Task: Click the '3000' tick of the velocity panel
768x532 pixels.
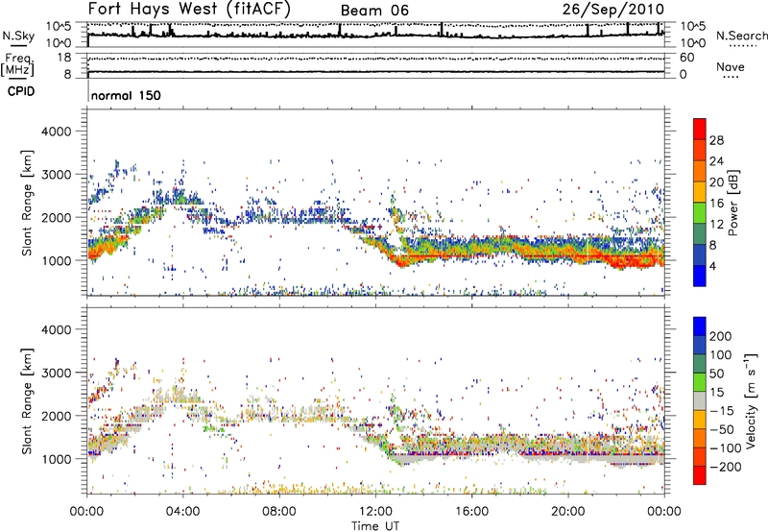Action: (x=57, y=373)
